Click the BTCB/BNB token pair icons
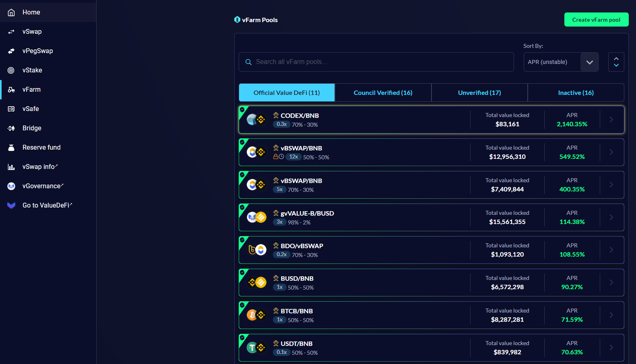Image resolution: width=636 pixels, height=364 pixels. point(256,315)
